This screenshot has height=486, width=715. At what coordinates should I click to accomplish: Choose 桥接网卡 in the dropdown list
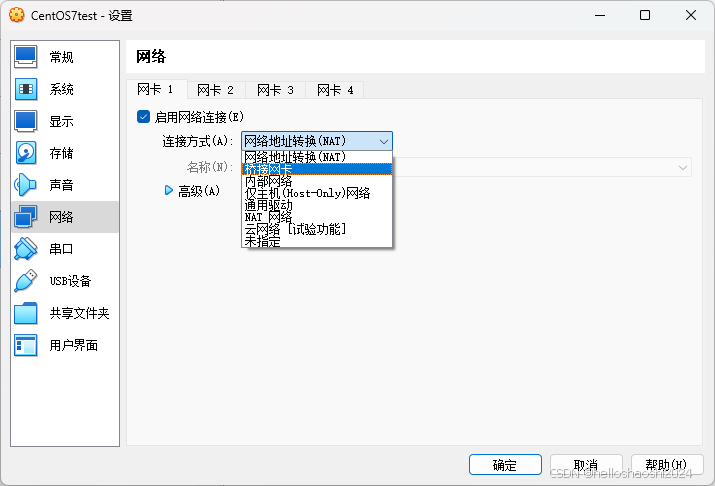click(x=316, y=169)
